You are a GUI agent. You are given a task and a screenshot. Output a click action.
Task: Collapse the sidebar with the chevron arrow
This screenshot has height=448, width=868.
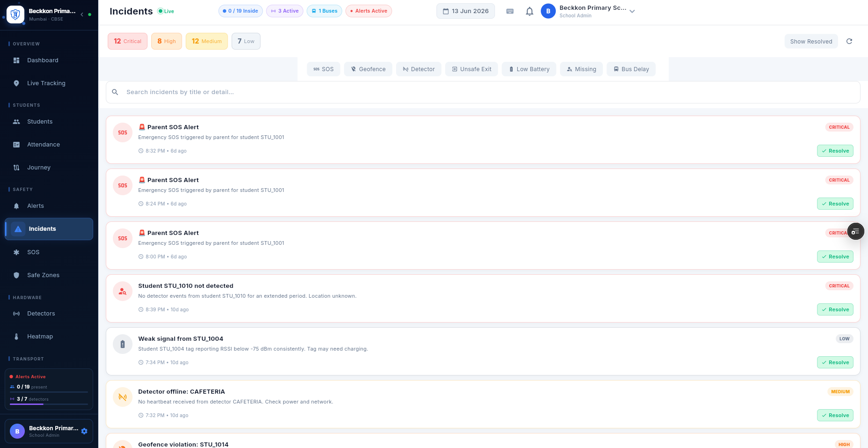click(x=82, y=15)
